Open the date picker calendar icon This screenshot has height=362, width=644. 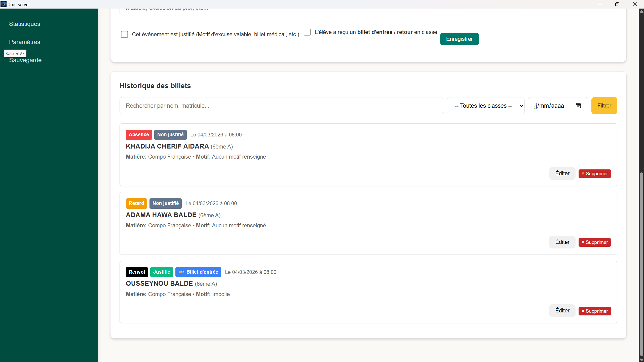[x=578, y=105]
